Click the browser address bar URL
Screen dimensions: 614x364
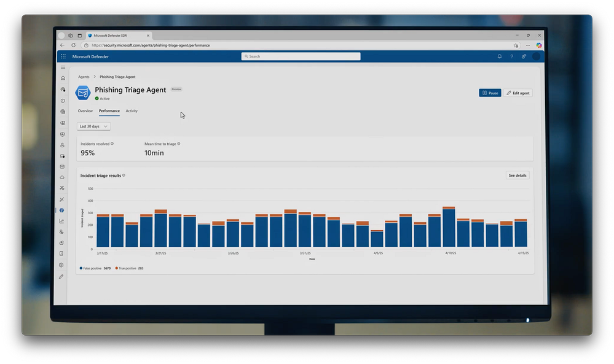151,45
